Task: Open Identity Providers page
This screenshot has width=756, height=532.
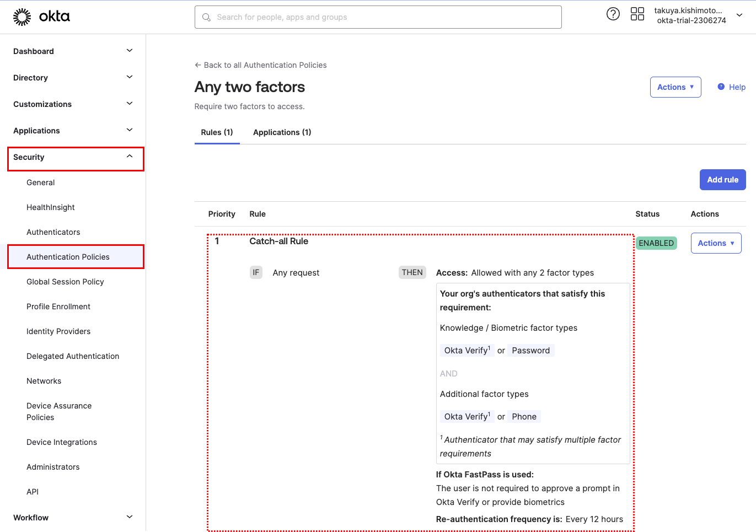Action: click(58, 331)
